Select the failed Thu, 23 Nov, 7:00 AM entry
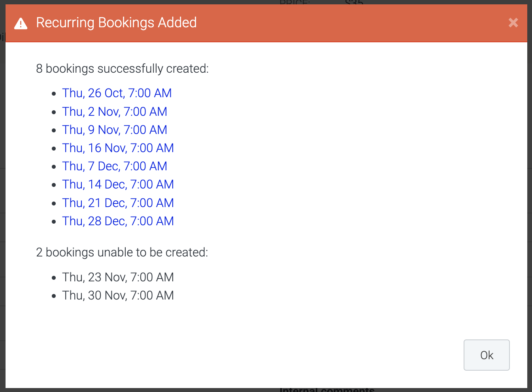Viewport: 532px width, 392px height. pos(118,277)
